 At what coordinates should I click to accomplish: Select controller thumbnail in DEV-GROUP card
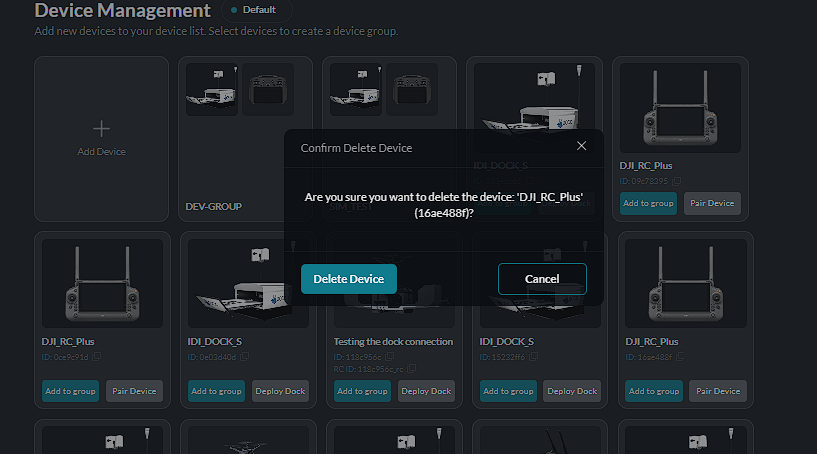click(268, 89)
